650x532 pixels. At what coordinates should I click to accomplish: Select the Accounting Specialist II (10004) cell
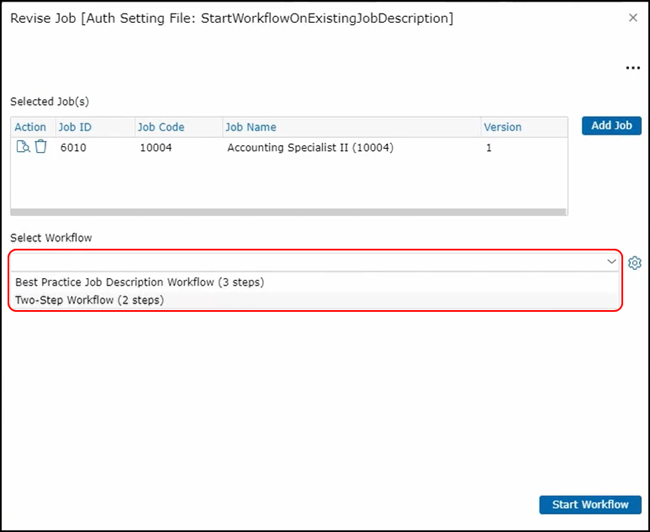(x=310, y=148)
